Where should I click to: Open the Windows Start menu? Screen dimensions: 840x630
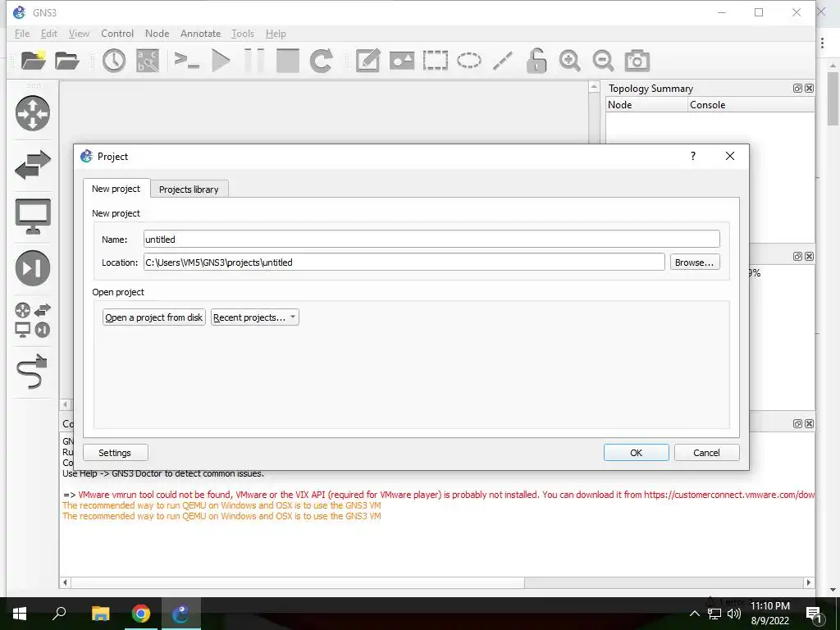(20, 614)
